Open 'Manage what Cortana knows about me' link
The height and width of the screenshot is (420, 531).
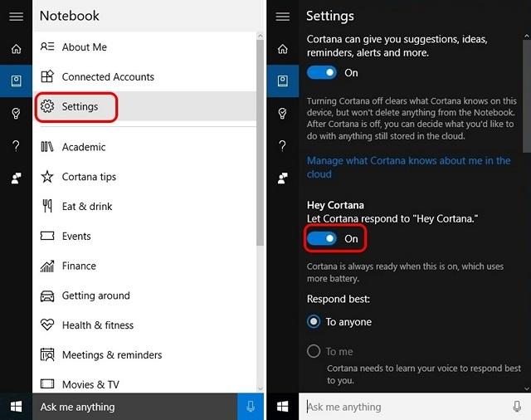408,167
